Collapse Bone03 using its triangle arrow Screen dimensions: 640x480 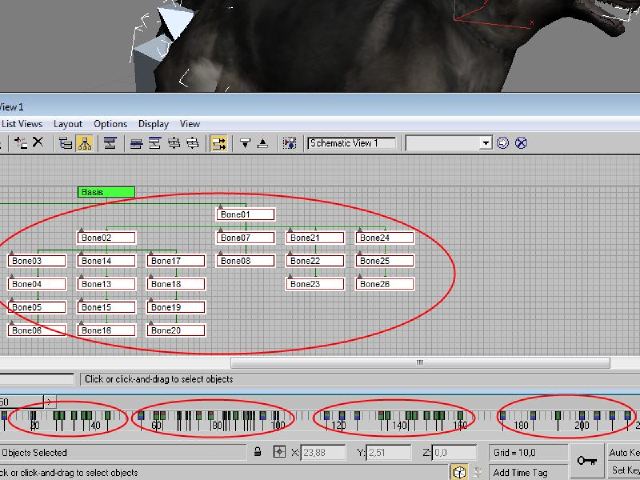[x=11, y=253]
